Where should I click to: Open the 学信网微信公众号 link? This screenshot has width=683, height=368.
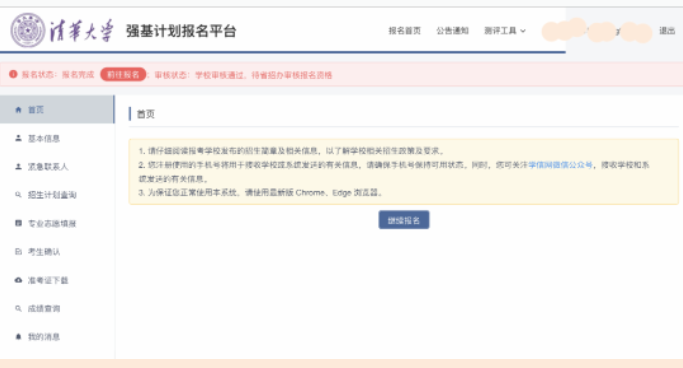(x=560, y=165)
